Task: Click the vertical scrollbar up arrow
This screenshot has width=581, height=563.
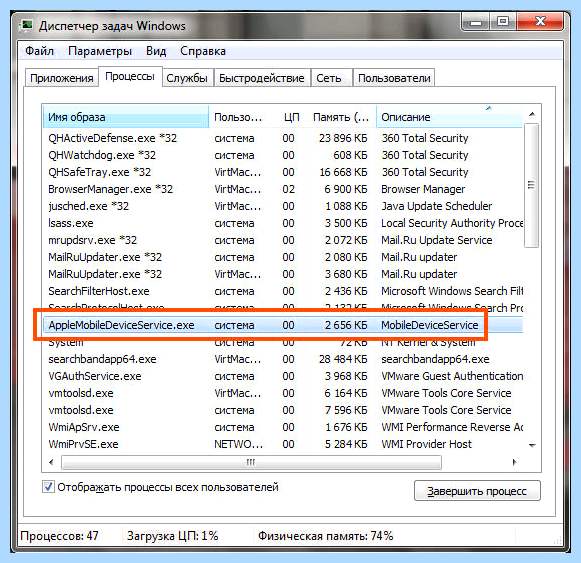Action: point(532,114)
